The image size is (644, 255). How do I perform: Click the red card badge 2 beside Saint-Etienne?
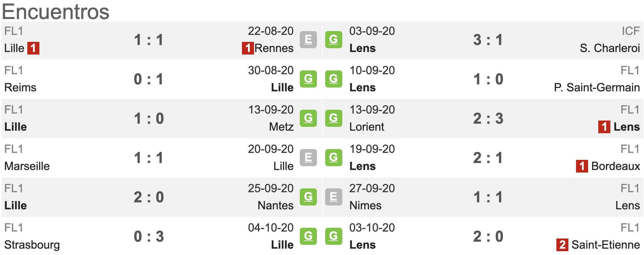click(x=562, y=245)
